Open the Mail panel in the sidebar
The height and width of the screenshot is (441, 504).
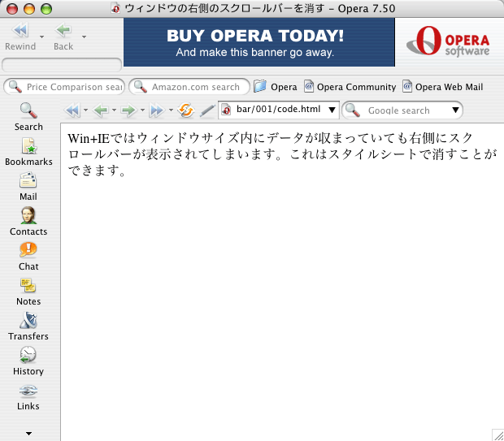[x=28, y=187]
